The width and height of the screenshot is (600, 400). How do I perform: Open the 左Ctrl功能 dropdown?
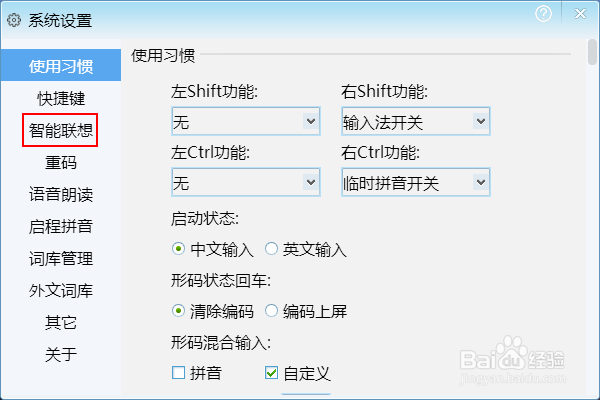point(246,182)
